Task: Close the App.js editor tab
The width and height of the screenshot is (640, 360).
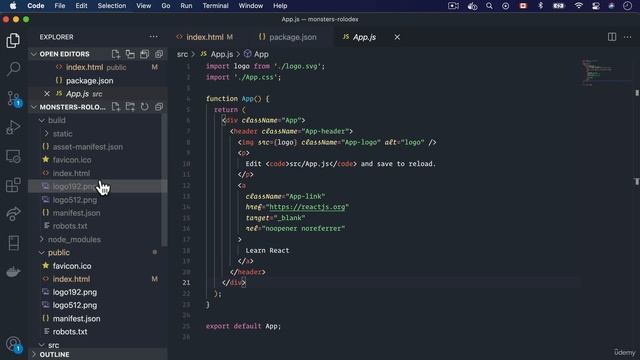Action: click(x=397, y=37)
